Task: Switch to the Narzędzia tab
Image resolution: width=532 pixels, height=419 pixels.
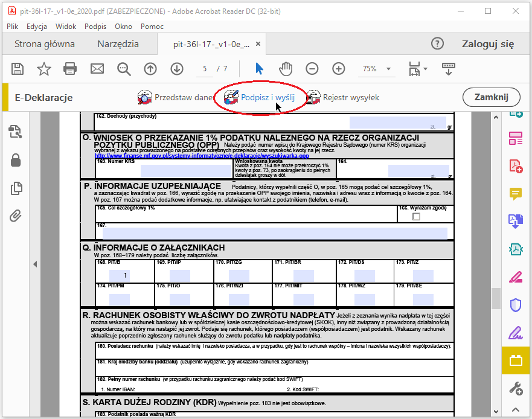Action: (x=118, y=44)
